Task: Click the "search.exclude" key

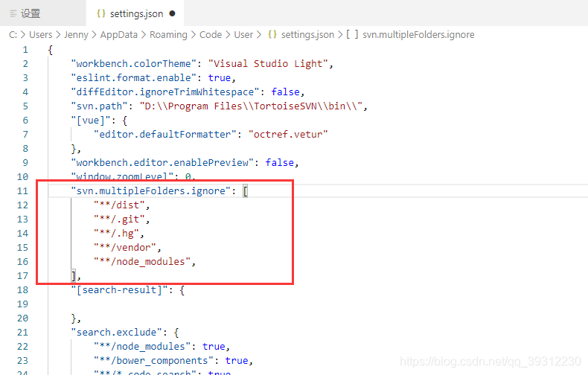Action: [x=117, y=333]
